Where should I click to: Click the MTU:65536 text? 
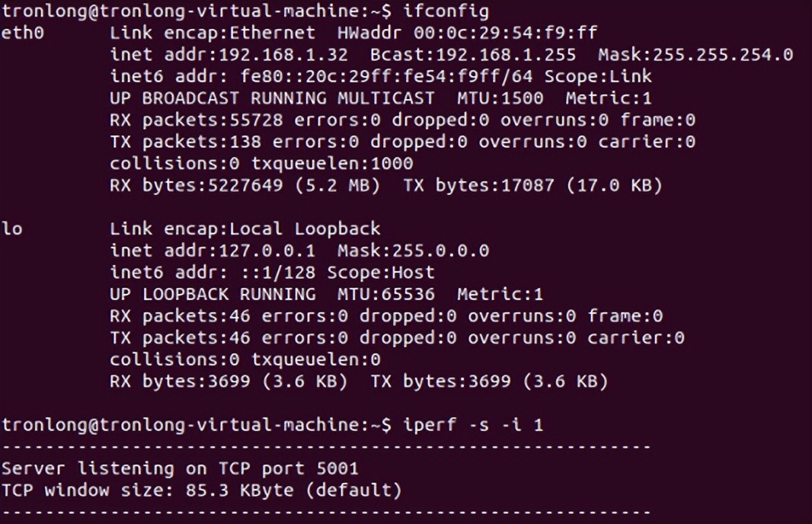(x=385, y=295)
